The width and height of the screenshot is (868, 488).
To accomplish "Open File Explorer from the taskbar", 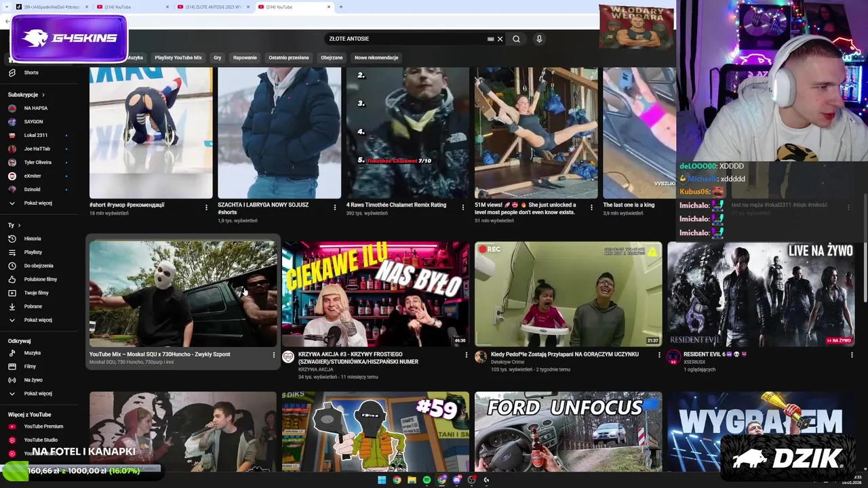I will pos(412,480).
